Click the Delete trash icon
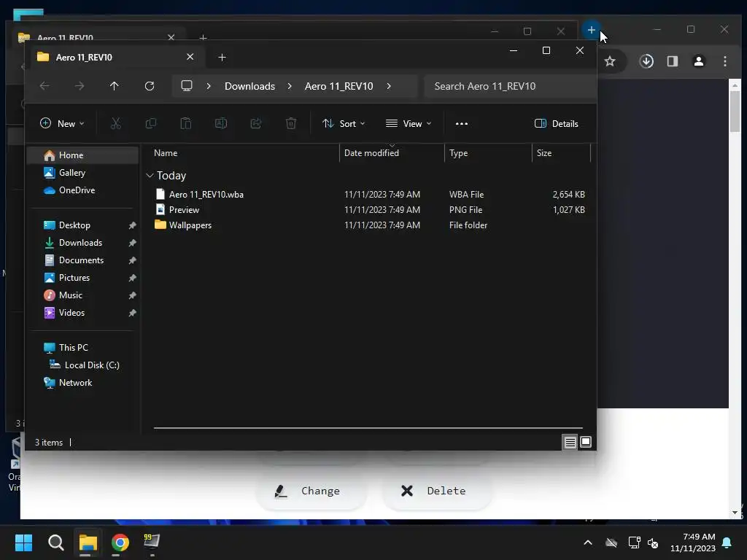 [291, 124]
